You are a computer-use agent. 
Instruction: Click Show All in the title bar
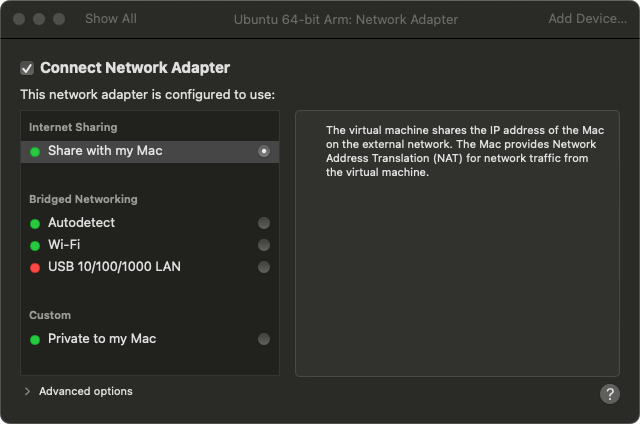[x=111, y=19]
